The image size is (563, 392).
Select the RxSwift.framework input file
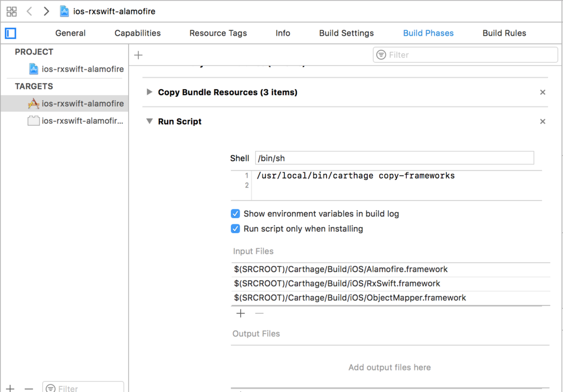pos(390,284)
